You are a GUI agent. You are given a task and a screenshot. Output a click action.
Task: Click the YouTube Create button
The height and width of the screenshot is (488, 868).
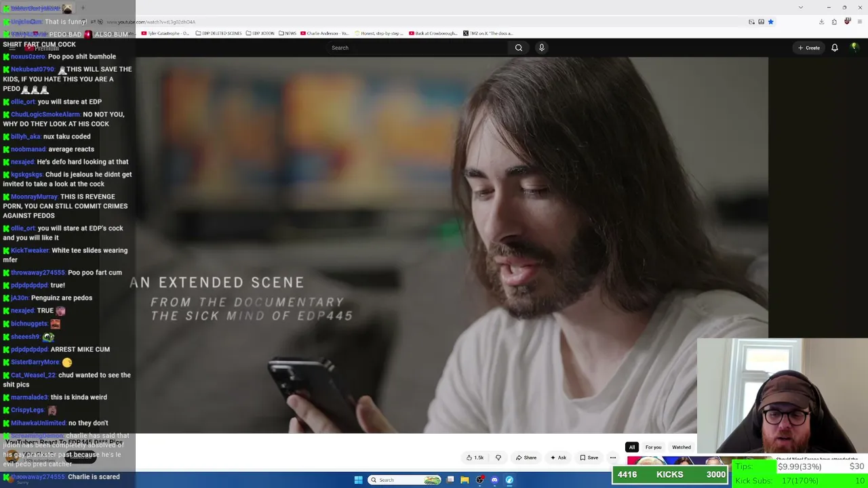click(x=809, y=47)
